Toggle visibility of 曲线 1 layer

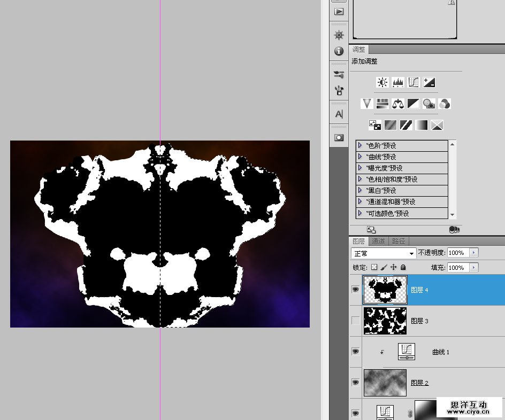click(355, 352)
